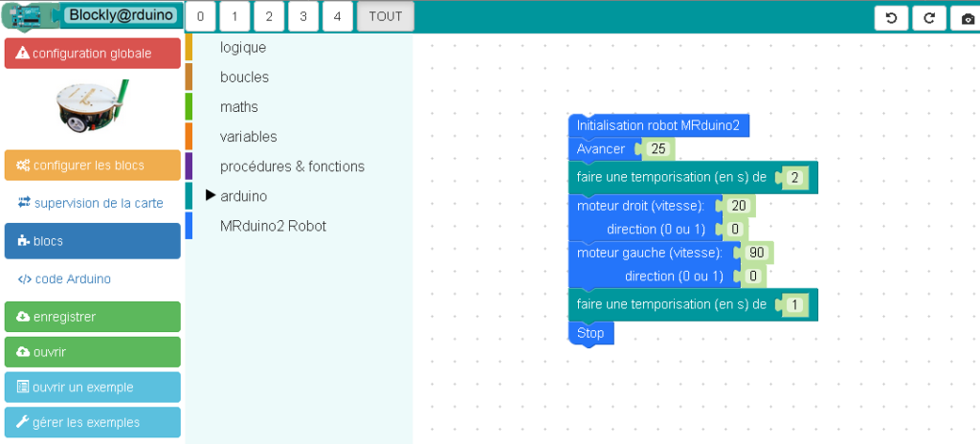The height and width of the screenshot is (444, 980).
Task: Click the camera screenshot icon
Action: pos(966,18)
